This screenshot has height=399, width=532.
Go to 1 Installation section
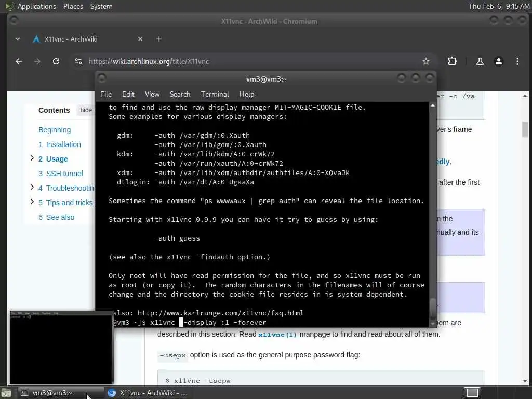(60, 144)
